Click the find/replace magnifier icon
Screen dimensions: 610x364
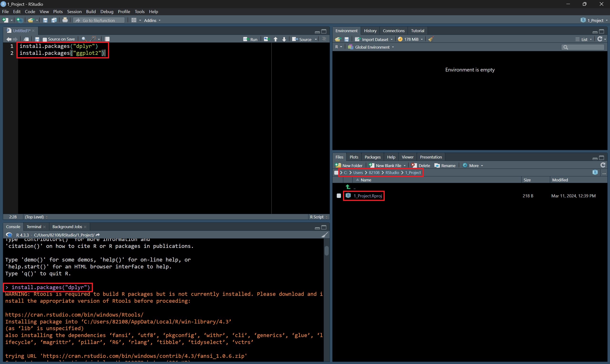point(84,39)
